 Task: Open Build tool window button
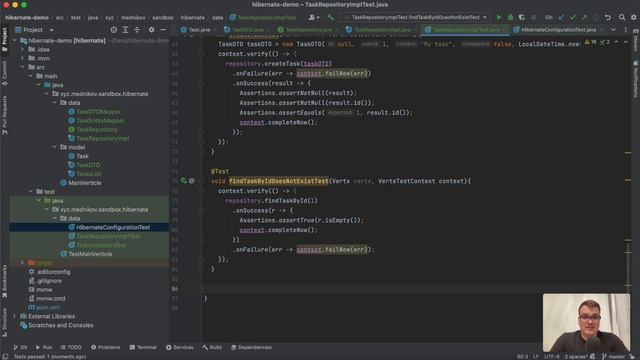[x=212, y=347]
